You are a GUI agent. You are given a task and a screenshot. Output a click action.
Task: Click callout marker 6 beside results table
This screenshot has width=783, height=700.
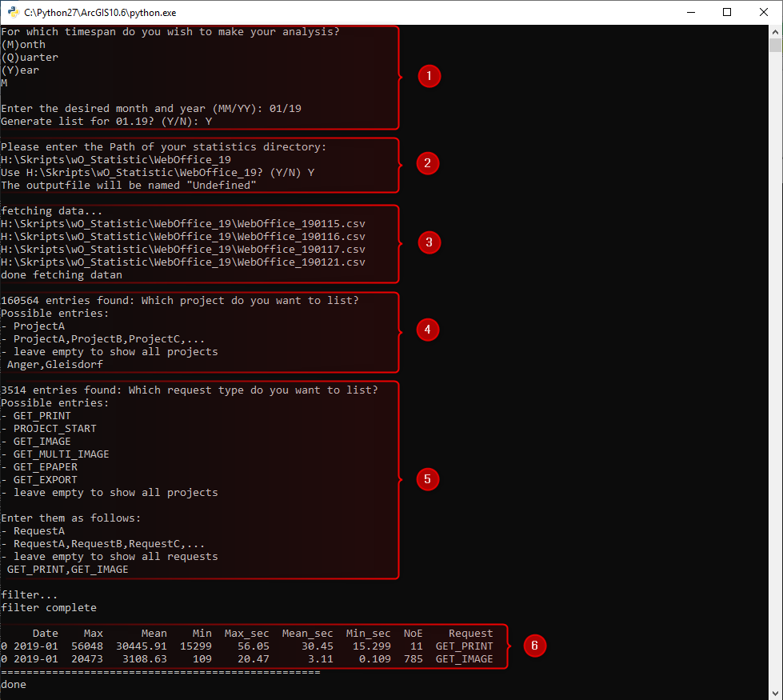pos(534,646)
